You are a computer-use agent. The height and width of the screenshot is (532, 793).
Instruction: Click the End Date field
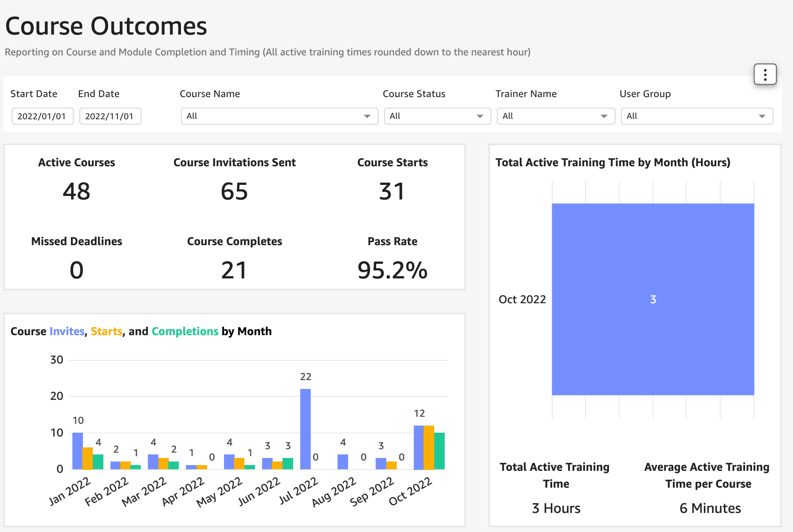110,116
